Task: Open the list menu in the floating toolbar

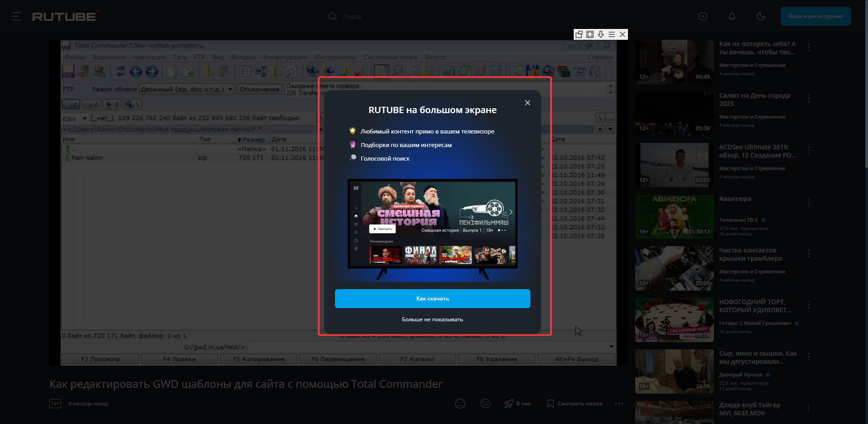Action: (x=612, y=34)
